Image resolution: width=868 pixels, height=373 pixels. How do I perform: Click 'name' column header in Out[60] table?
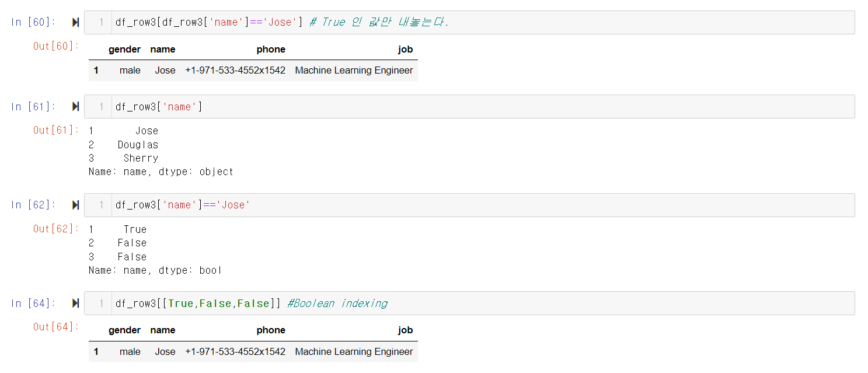pyautogui.click(x=163, y=50)
